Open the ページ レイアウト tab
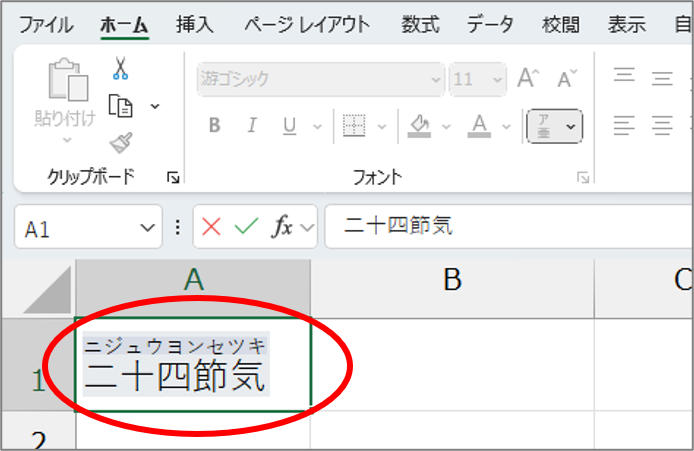 click(x=307, y=24)
